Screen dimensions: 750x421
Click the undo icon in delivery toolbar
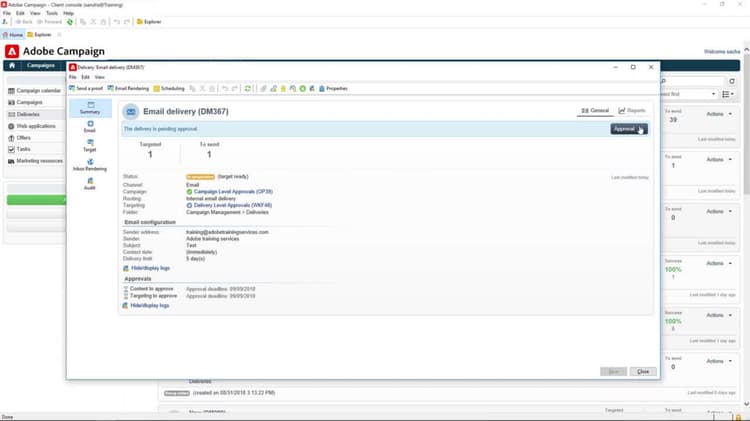pyautogui.click(x=224, y=89)
